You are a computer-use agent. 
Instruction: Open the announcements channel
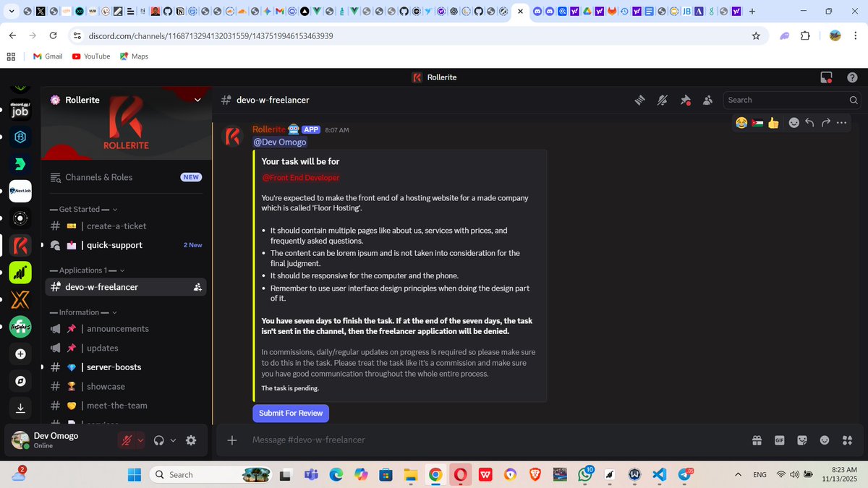point(126,328)
